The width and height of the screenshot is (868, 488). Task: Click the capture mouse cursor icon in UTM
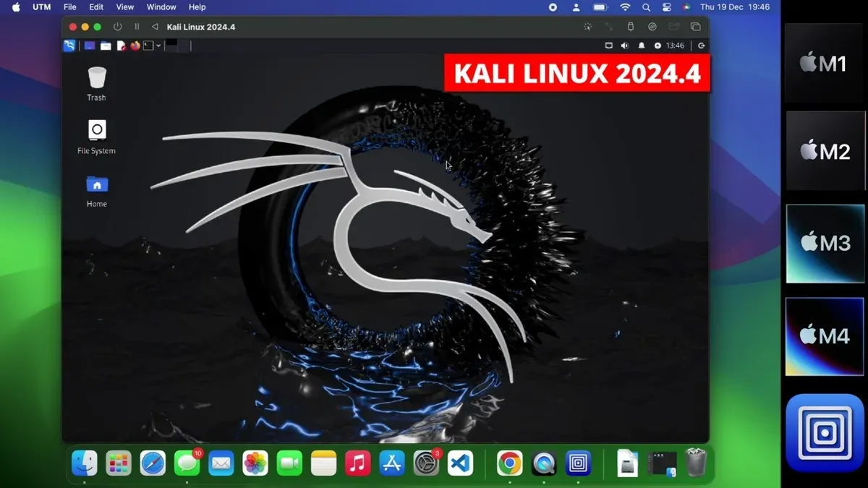(x=587, y=27)
